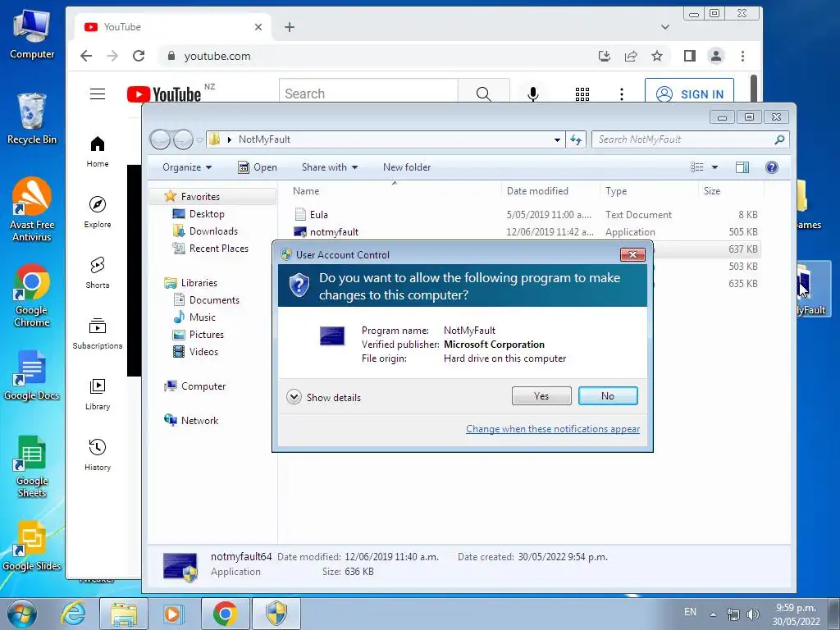The height and width of the screenshot is (630, 840).
Task: Open Subscriptions in YouTube sidebar
Action: pyautogui.click(x=98, y=334)
